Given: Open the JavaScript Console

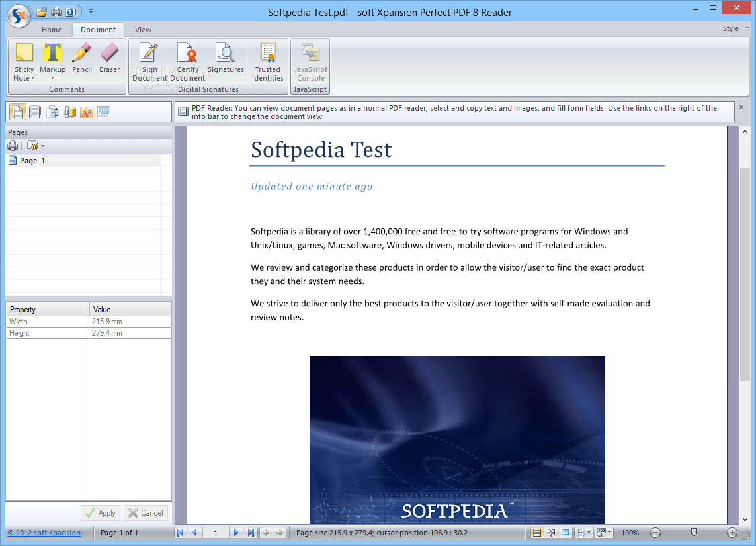Looking at the screenshot, I should pos(310,62).
